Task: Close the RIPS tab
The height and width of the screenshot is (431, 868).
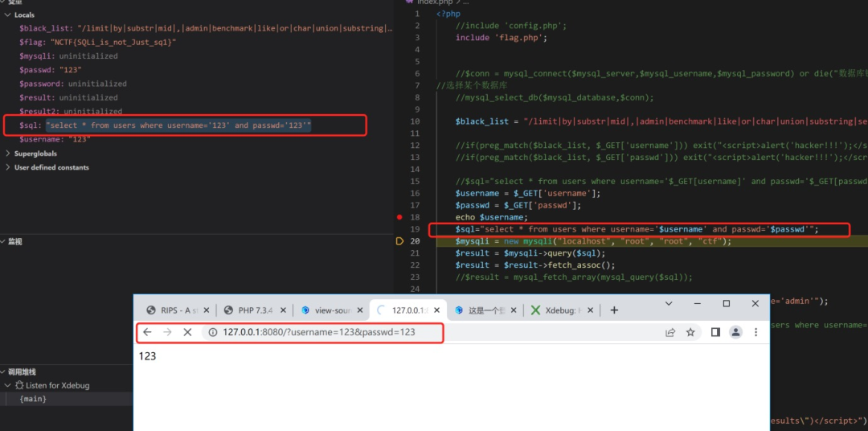Action: [x=206, y=310]
